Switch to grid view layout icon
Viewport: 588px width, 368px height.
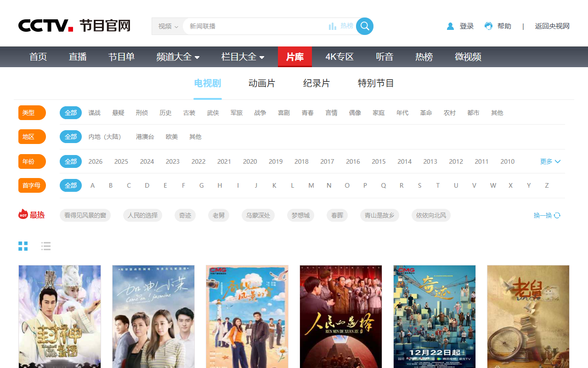point(23,246)
